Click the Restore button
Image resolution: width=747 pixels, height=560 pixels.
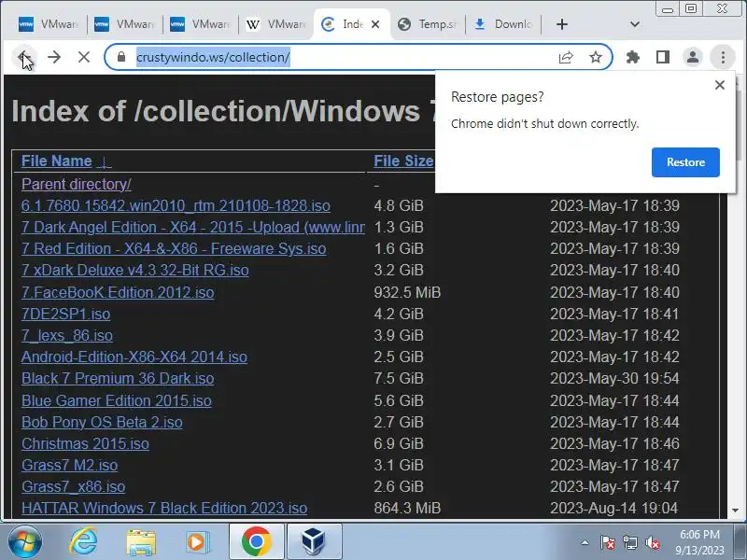pyautogui.click(x=685, y=161)
